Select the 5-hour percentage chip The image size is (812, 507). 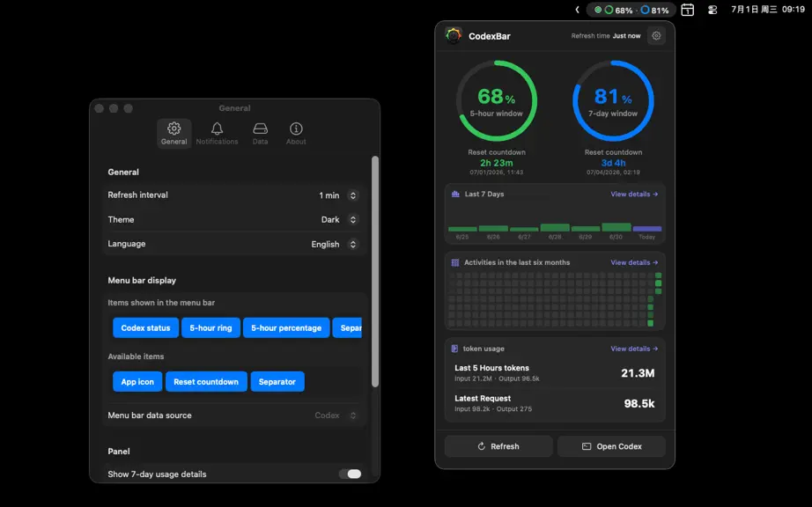click(x=286, y=328)
